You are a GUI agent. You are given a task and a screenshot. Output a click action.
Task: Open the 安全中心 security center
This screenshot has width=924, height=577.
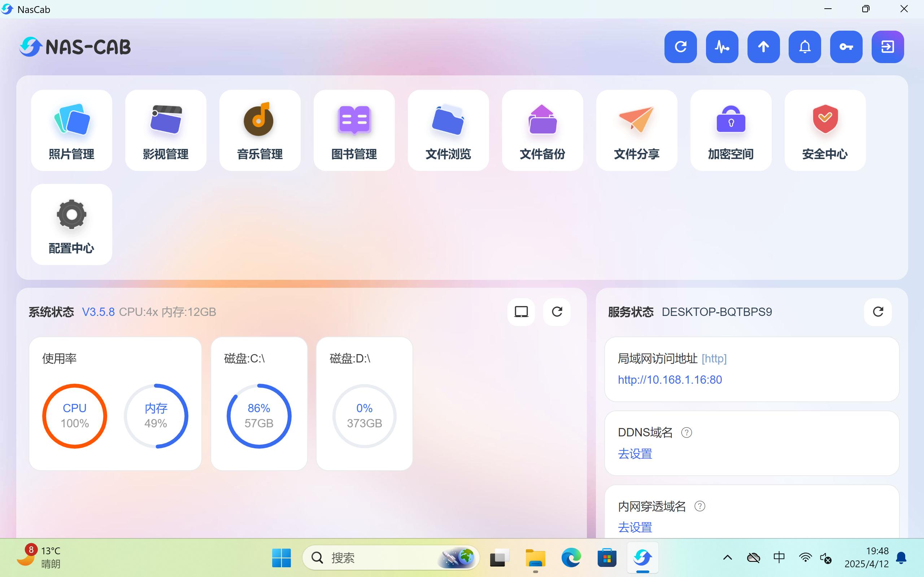(x=825, y=130)
